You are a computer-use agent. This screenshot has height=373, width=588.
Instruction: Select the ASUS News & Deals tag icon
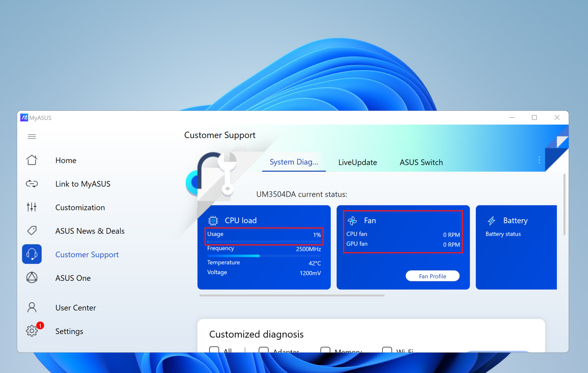[x=32, y=230]
